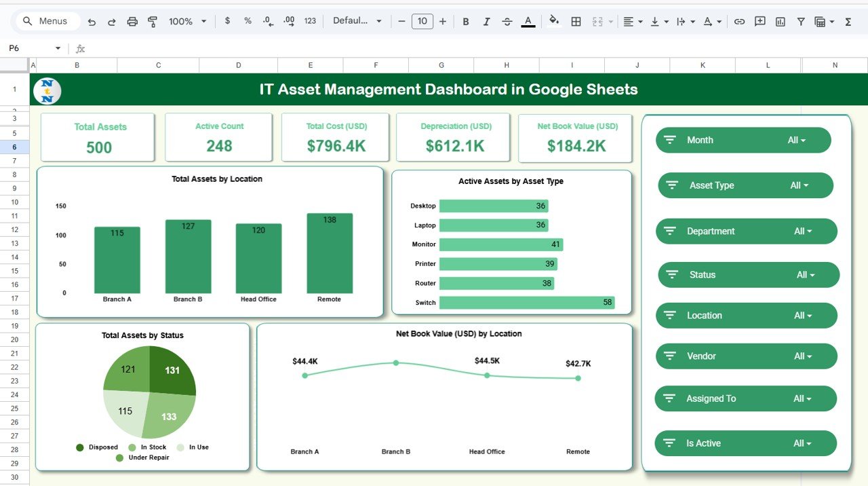Toggle bold formatting
Screen dimensions: 868x486
466,21
